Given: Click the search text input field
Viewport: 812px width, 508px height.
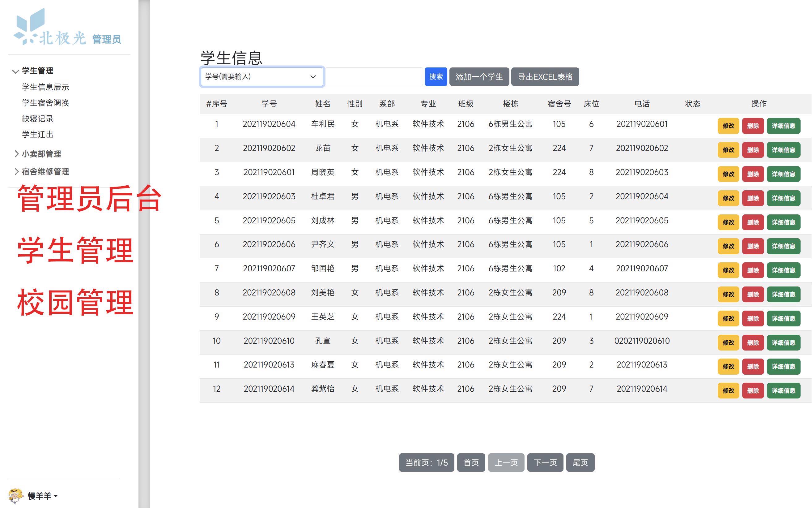Looking at the screenshot, I should pos(374,77).
